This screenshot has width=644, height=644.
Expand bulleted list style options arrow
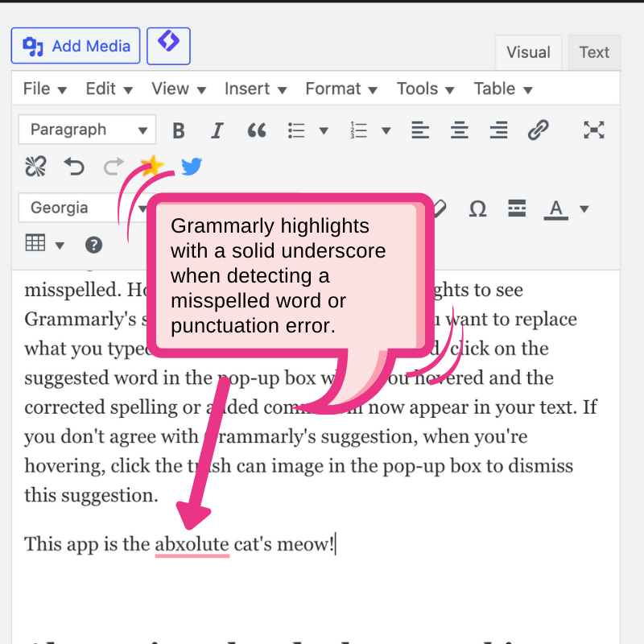coord(324,130)
